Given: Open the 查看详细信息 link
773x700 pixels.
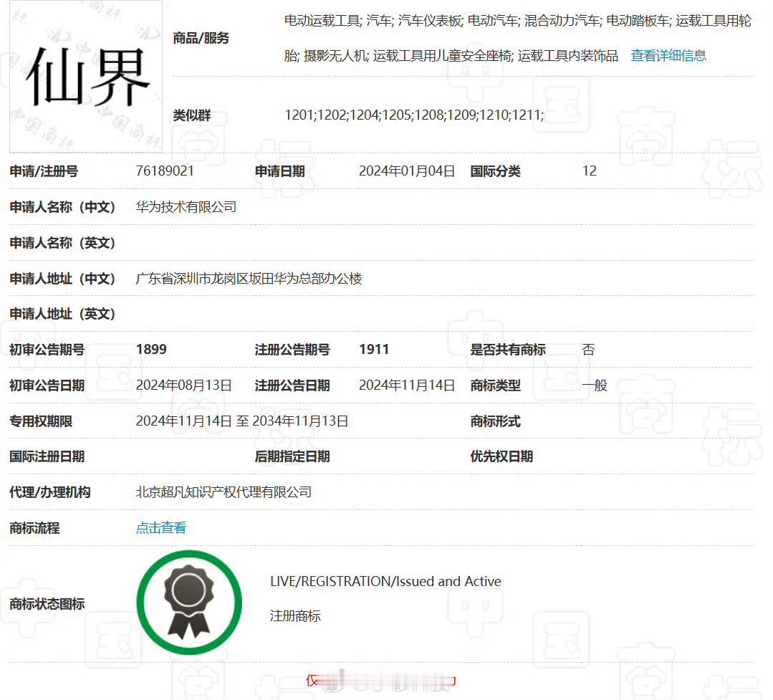Looking at the screenshot, I should pyautogui.click(x=668, y=56).
